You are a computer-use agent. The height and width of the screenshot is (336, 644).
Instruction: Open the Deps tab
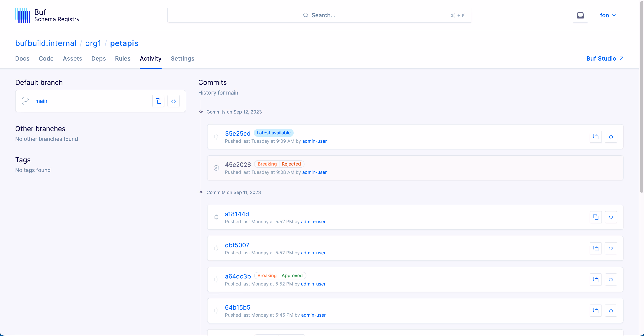pos(99,58)
